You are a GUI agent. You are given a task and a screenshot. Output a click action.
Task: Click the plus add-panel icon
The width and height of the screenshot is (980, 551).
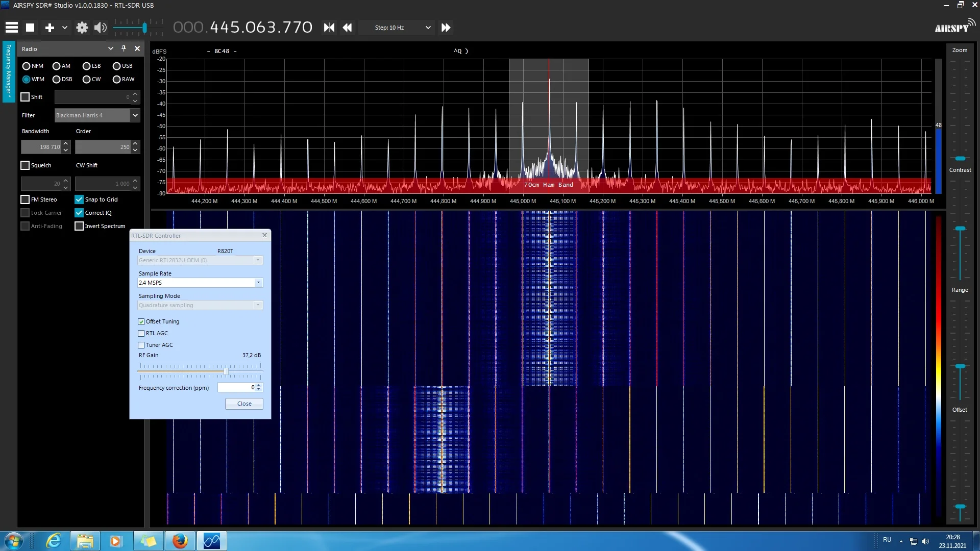click(x=50, y=28)
